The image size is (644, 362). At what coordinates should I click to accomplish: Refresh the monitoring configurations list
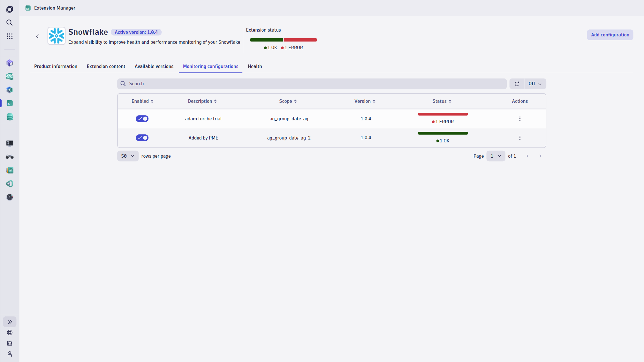coord(516,84)
